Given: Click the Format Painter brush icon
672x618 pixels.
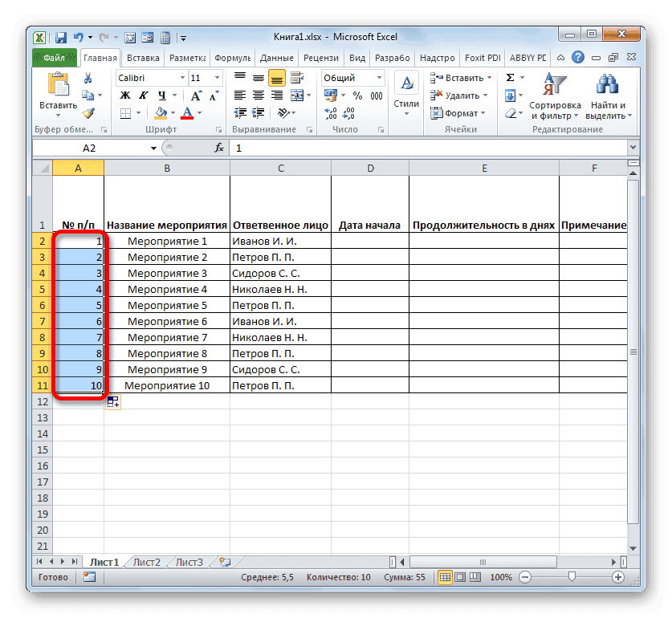Looking at the screenshot, I should pyautogui.click(x=88, y=112).
